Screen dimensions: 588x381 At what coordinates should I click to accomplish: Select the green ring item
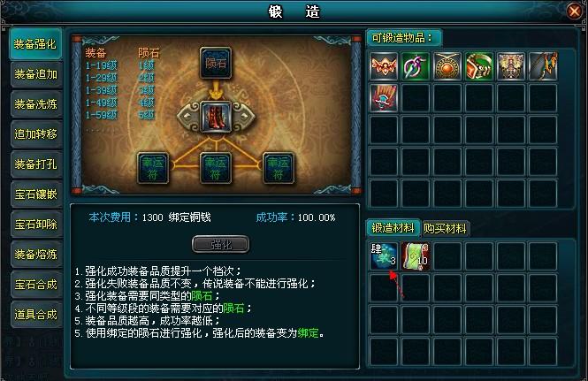click(479, 66)
